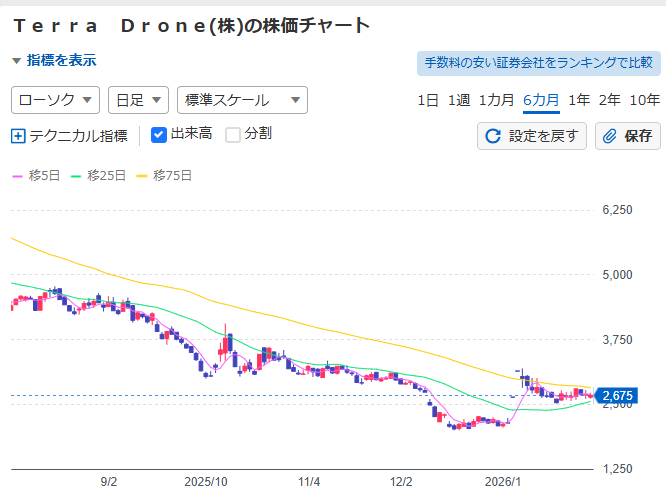The height and width of the screenshot is (493, 666).
Task: Select the 2年 time range
Action: point(610,100)
